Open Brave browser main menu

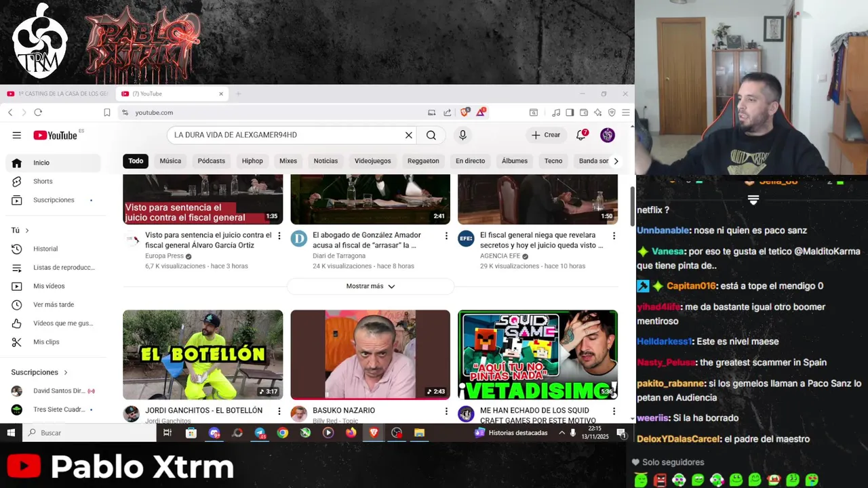coord(626,113)
